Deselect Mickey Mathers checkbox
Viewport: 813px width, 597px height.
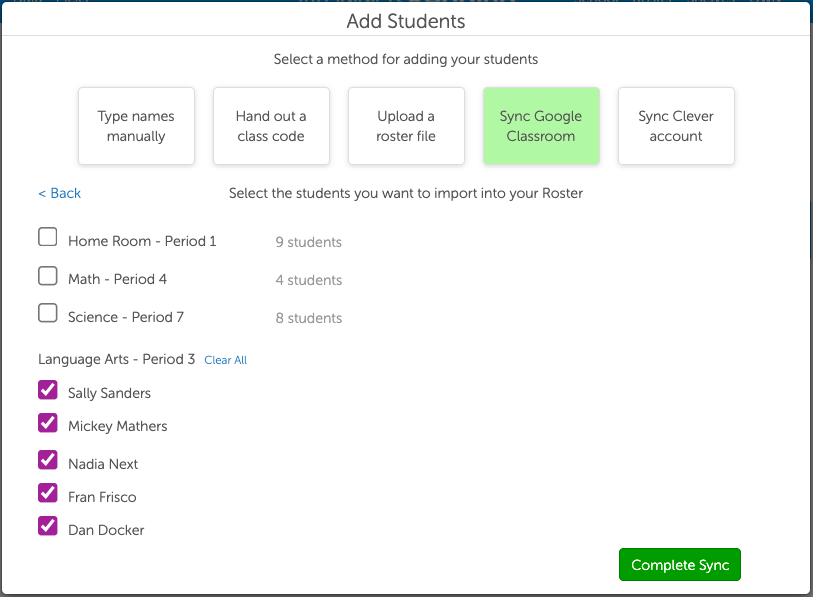47,422
